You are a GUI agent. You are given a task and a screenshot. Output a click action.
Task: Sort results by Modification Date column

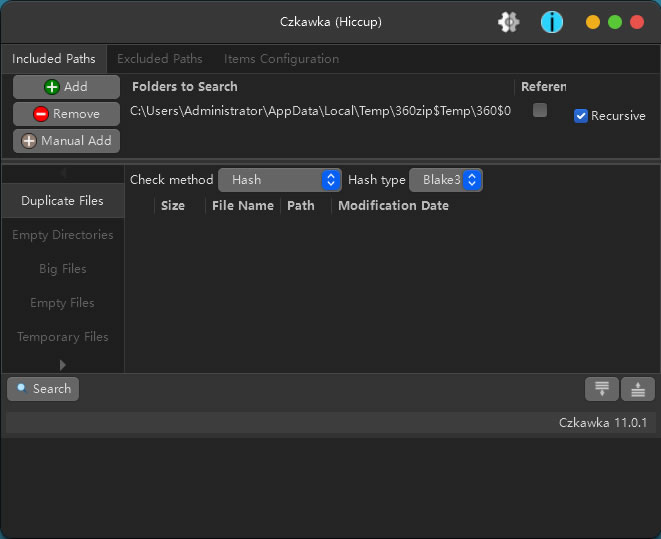[393, 206]
